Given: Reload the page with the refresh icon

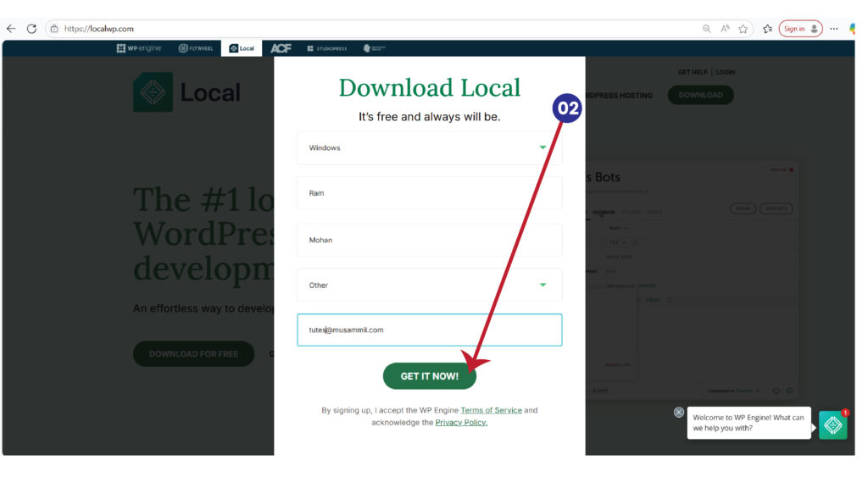Looking at the screenshot, I should point(31,29).
